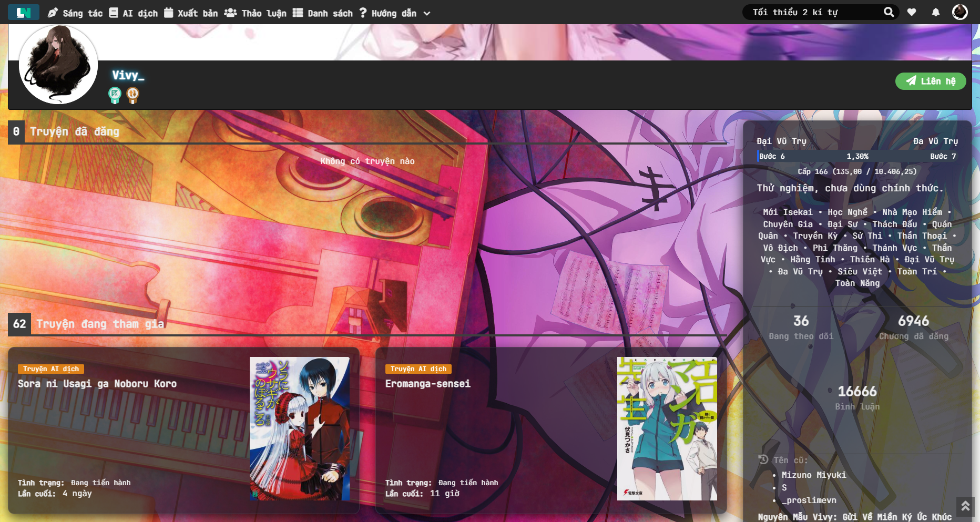Click the history icon beside Tên cũ

click(x=763, y=459)
